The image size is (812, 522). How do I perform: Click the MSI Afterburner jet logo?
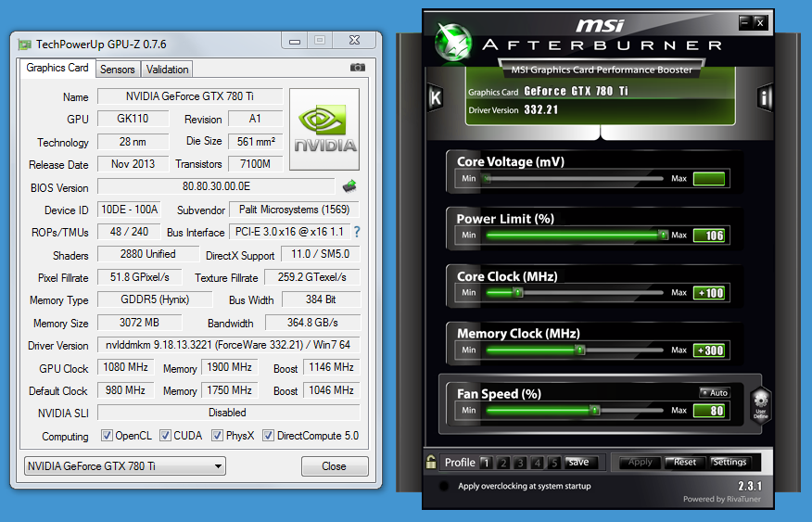pyautogui.click(x=453, y=43)
